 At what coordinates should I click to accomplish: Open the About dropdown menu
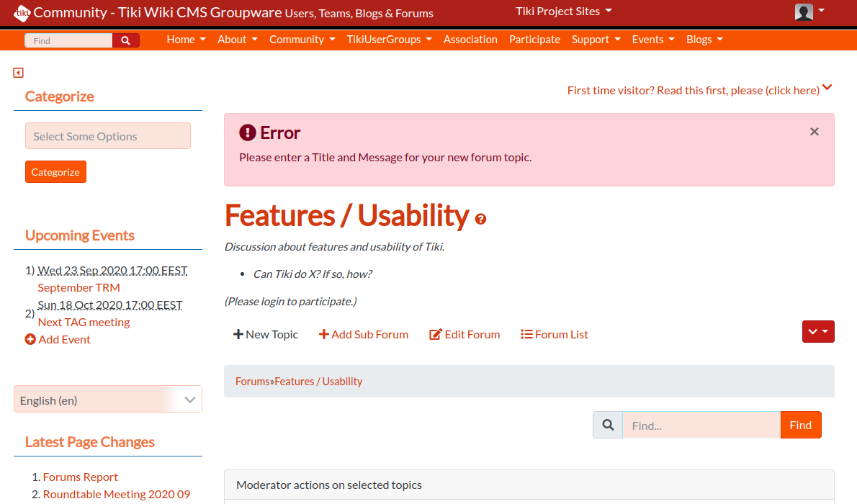point(237,40)
